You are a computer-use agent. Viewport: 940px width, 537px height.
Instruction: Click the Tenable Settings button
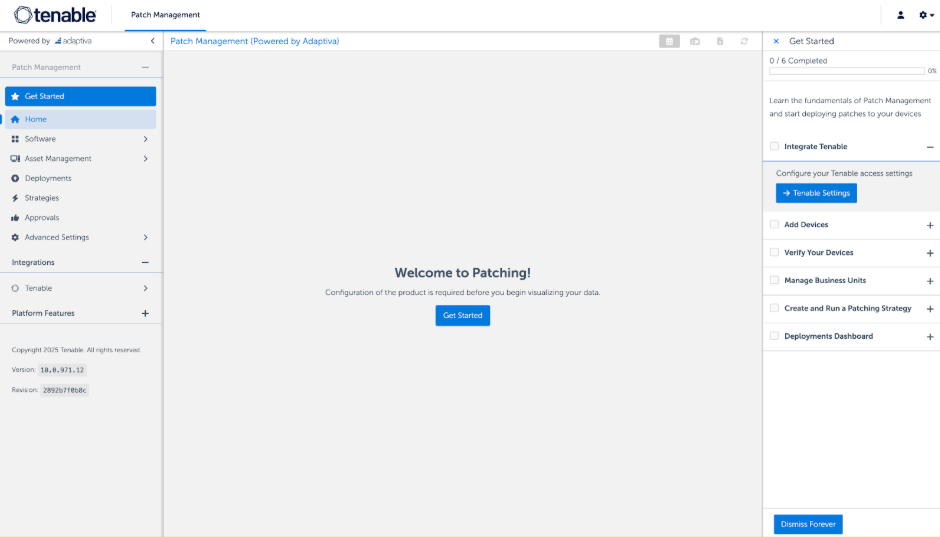(x=816, y=193)
